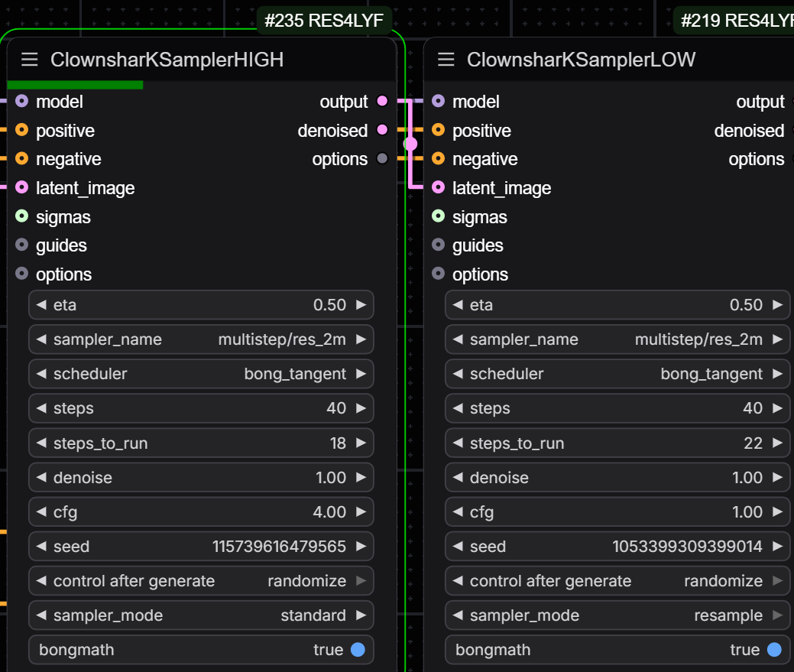Viewport: 794px width, 672px height.
Task: Click steps_to_run value 22 on LOW sampler
Action: pos(753,443)
